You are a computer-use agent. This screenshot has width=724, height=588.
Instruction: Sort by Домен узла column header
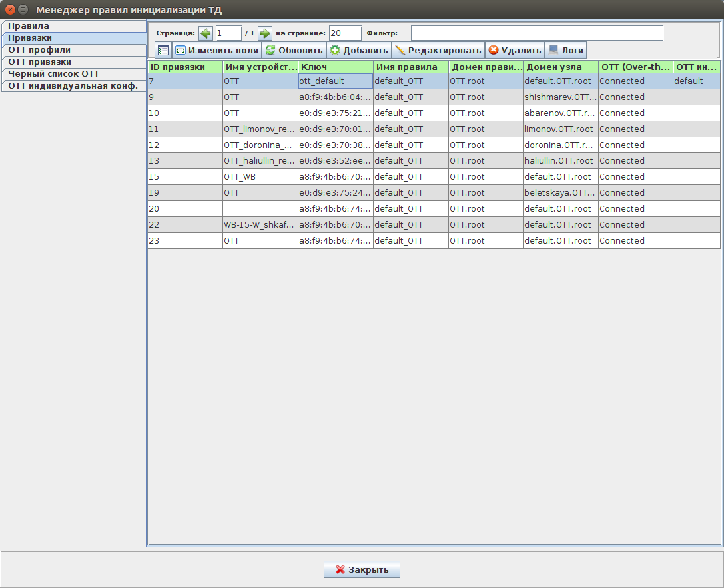(x=561, y=67)
